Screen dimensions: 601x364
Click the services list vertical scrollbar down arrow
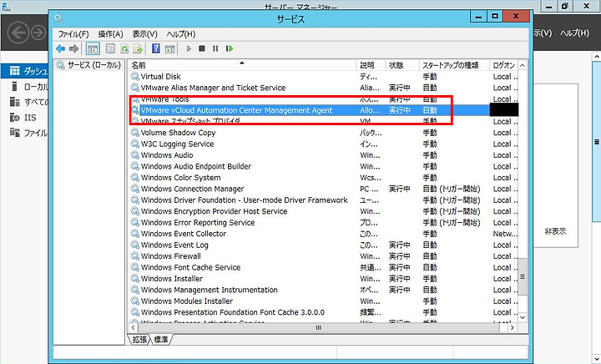(523, 317)
